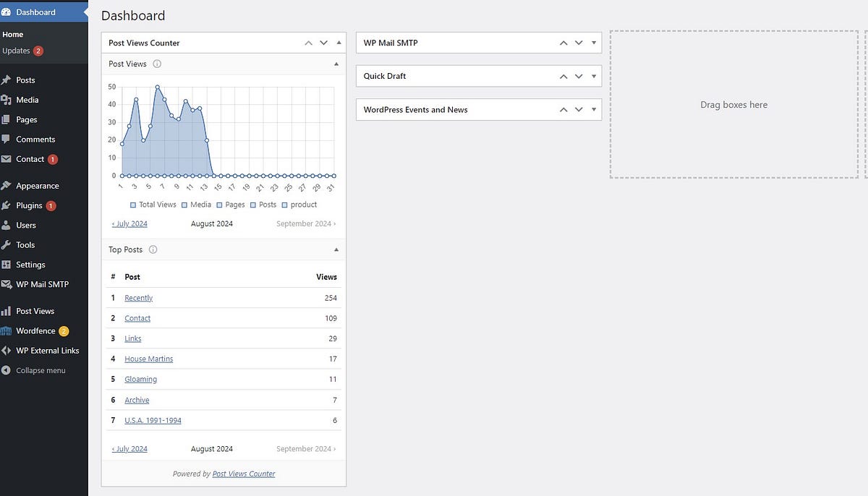Select the WP Mail SMTP sidebar icon
The width and height of the screenshot is (868, 496).
(7, 284)
